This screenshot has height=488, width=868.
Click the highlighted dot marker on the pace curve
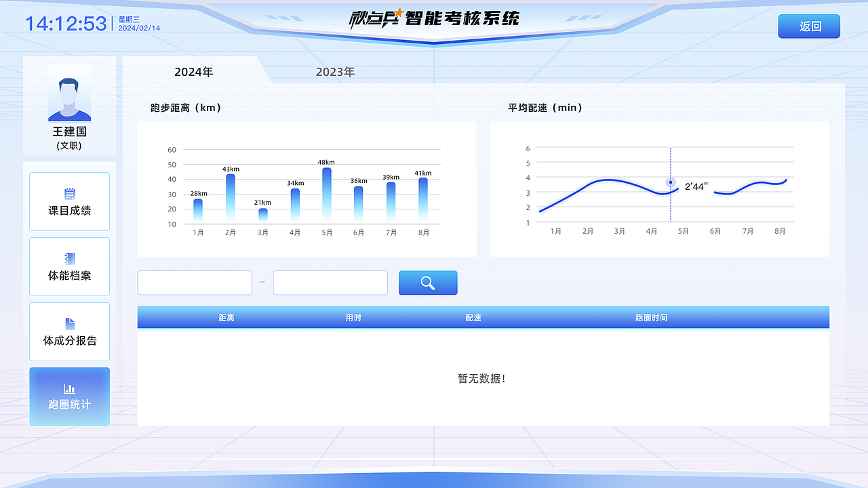coord(670,183)
